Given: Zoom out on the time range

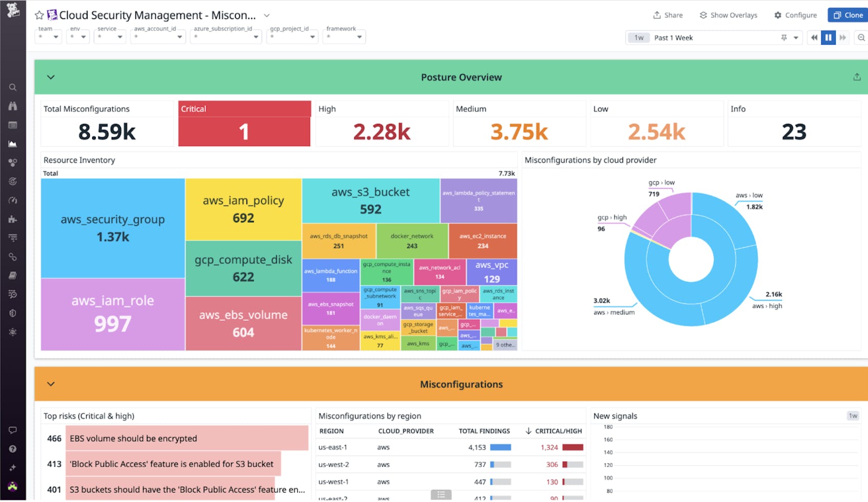Looking at the screenshot, I should pos(860,37).
